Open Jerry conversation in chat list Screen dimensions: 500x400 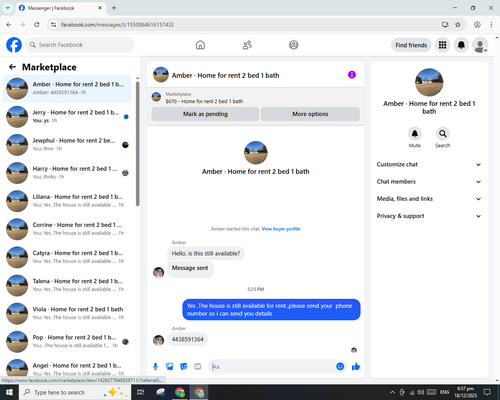tap(67, 117)
